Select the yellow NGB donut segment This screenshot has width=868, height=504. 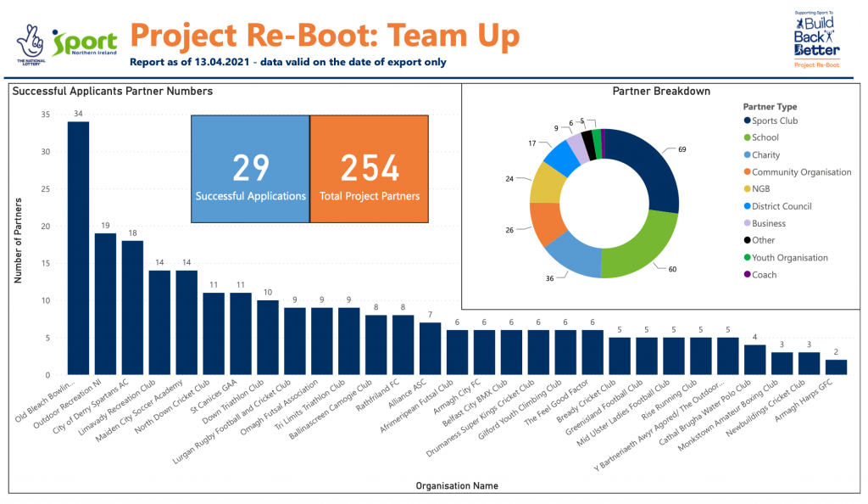pyautogui.click(x=547, y=184)
